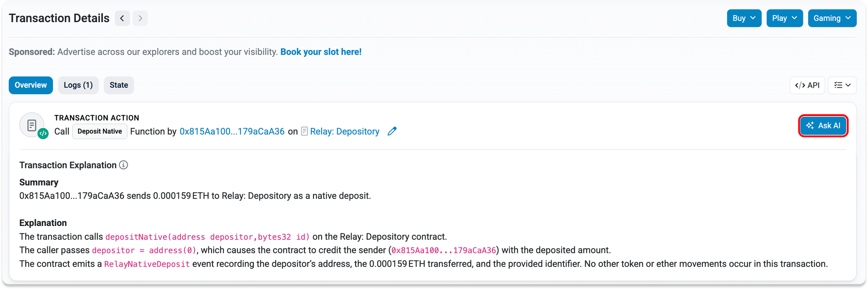Go to next transaction arrow
Image resolution: width=868 pixels, height=289 pixels.
[x=140, y=18]
